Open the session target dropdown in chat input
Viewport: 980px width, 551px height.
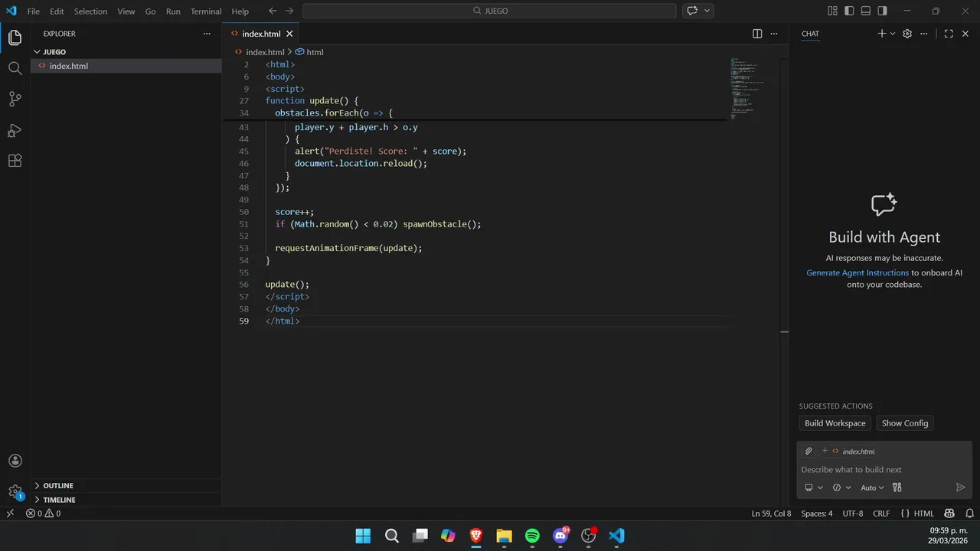click(x=814, y=487)
